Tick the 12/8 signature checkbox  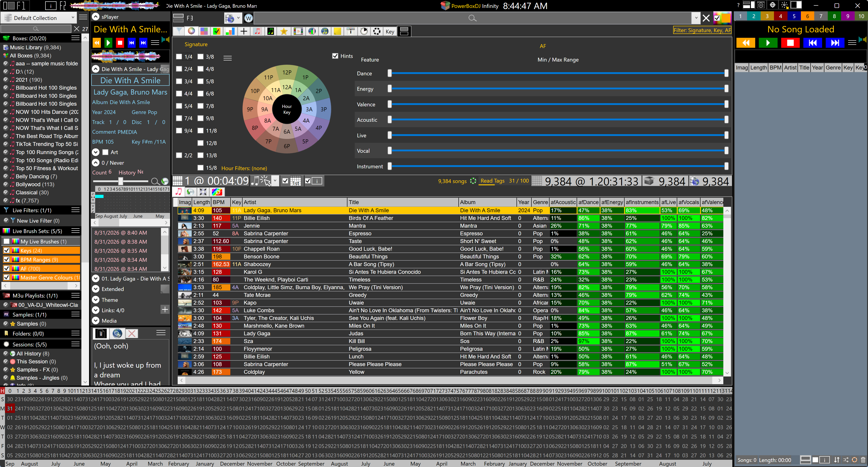click(x=200, y=143)
